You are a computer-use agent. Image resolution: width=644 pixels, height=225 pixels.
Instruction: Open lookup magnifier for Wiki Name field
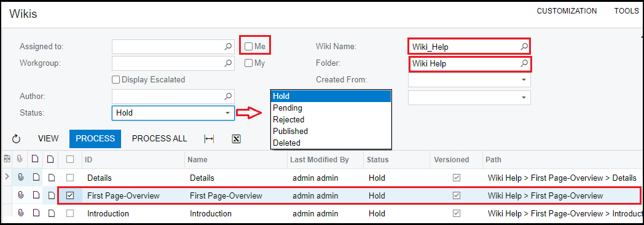[524, 47]
